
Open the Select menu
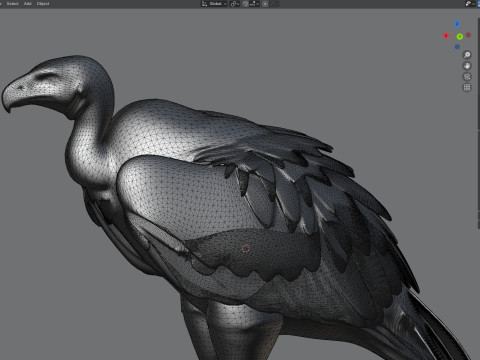pos(13,4)
